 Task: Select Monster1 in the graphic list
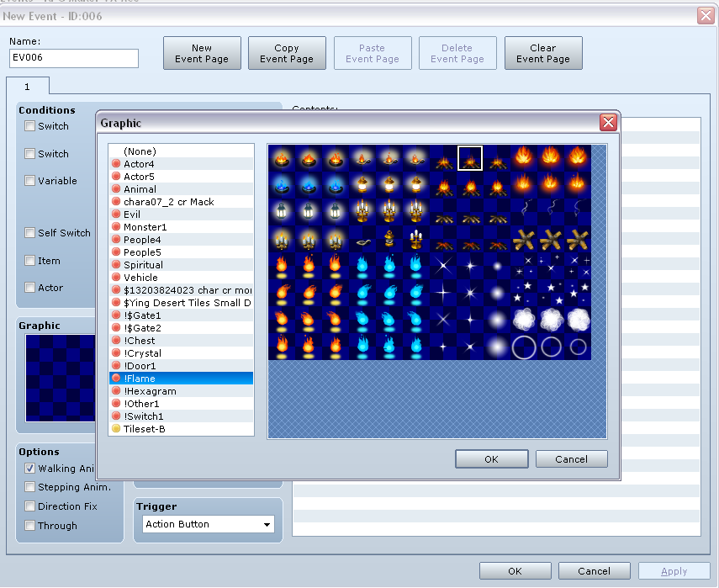coord(181,227)
